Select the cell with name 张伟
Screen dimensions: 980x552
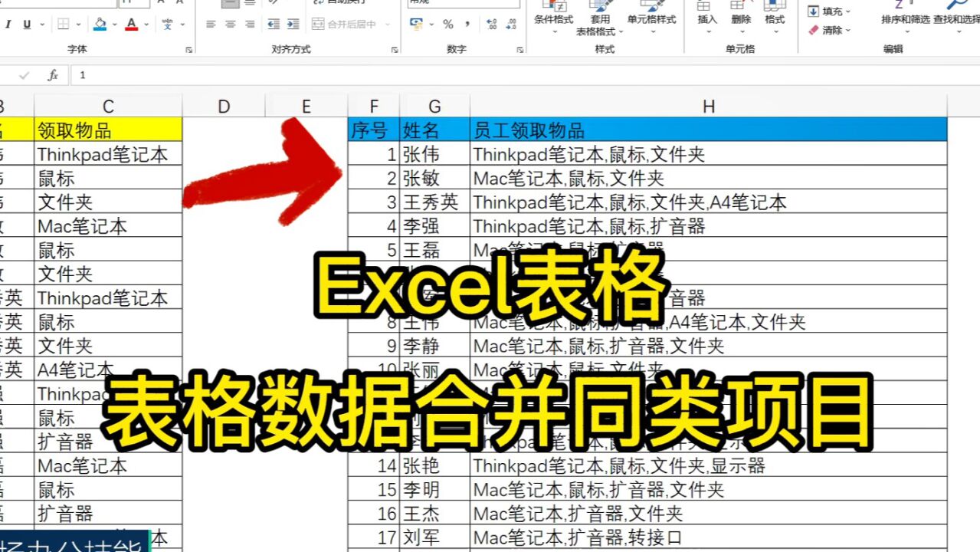coord(435,154)
